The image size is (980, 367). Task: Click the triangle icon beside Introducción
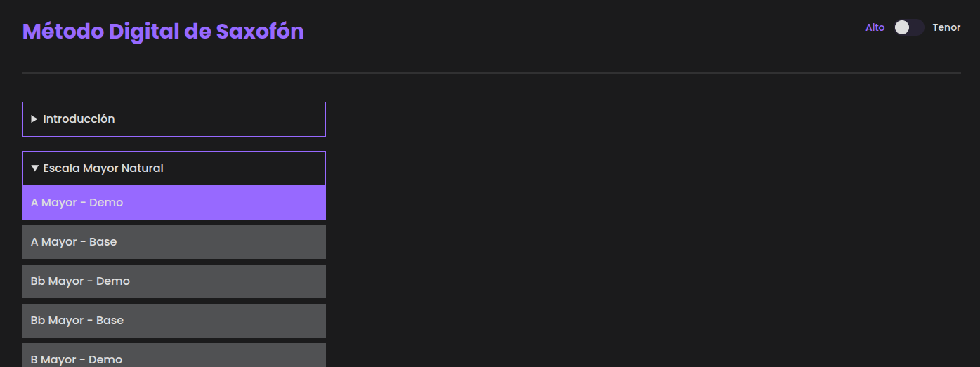point(34,119)
